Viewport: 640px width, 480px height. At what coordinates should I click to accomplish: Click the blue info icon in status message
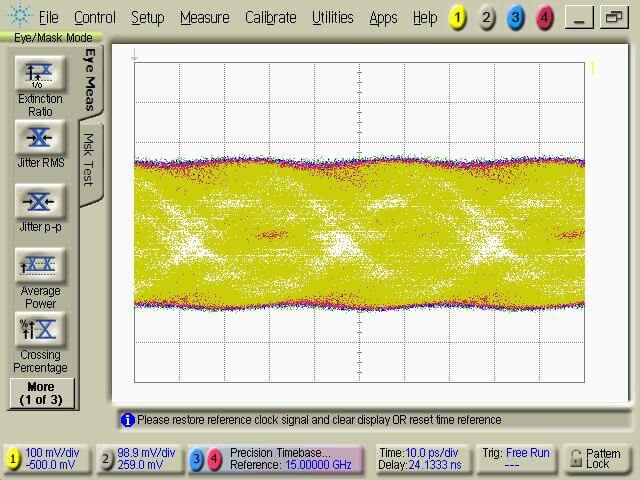click(127, 420)
